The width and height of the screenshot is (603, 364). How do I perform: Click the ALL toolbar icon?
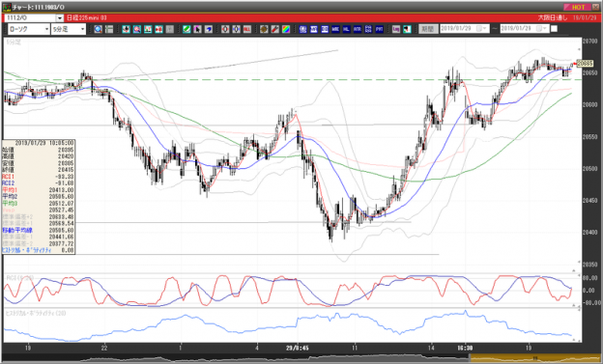(246, 29)
